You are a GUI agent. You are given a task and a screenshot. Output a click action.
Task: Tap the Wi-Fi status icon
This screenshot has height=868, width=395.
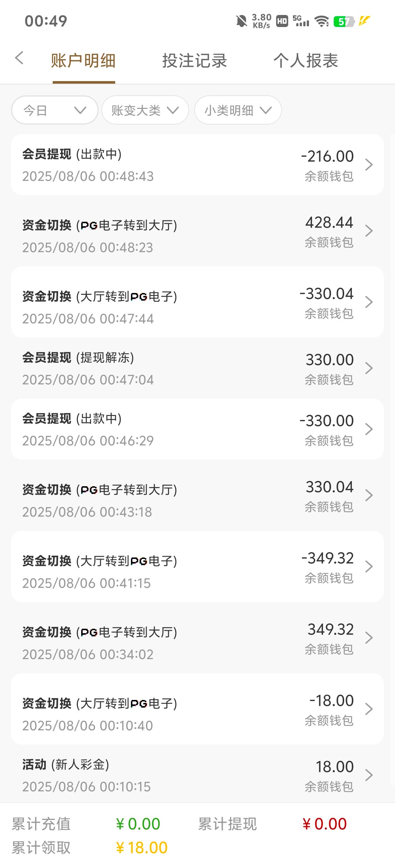[322, 21]
